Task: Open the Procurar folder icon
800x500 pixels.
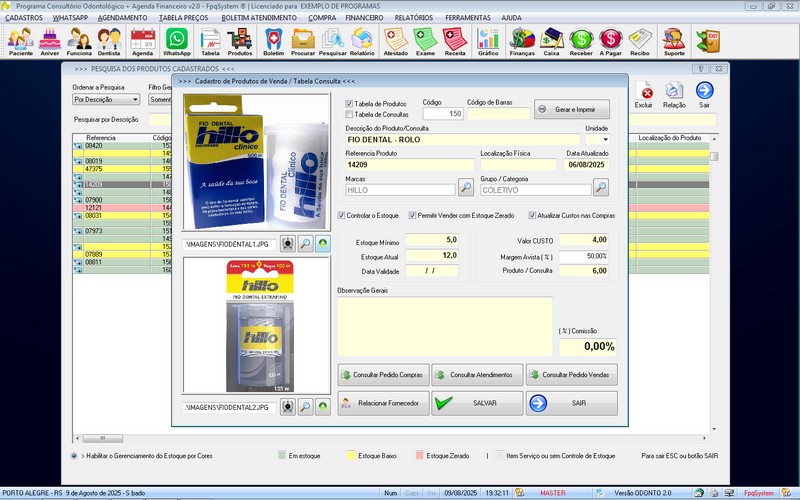Action: [303, 41]
